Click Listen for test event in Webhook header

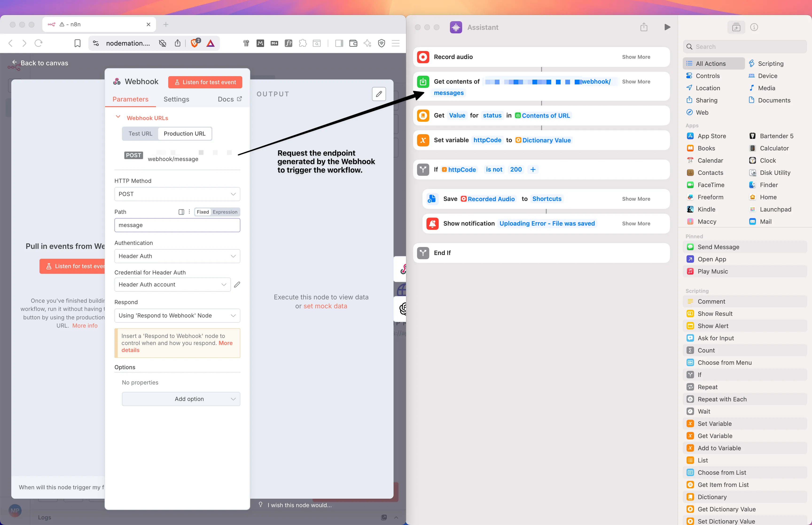pyautogui.click(x=205, y=82)
